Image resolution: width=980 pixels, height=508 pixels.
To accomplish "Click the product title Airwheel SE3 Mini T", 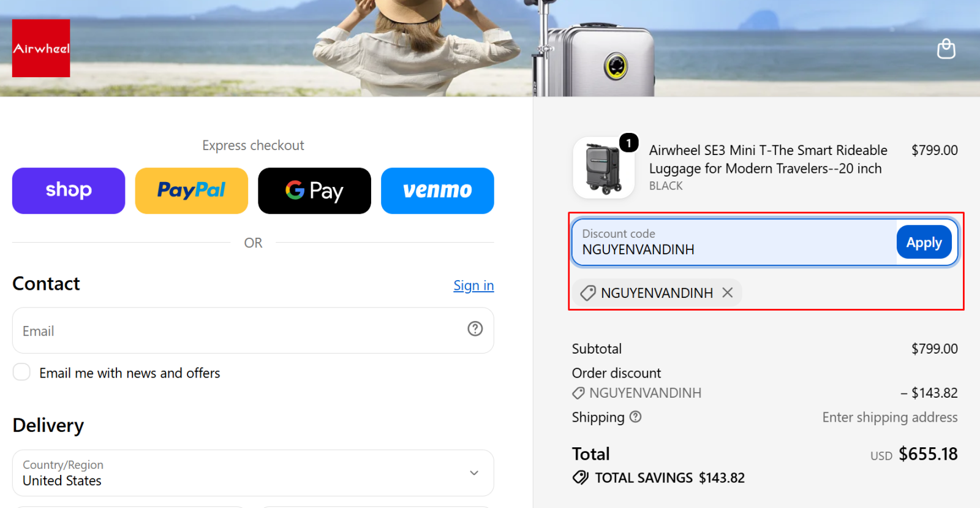I will point(768,159).
